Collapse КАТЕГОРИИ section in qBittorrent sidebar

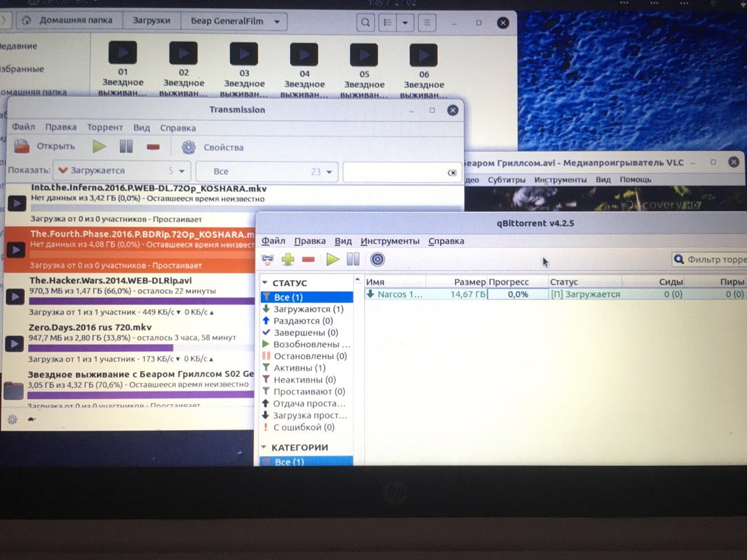coord(264,447)
